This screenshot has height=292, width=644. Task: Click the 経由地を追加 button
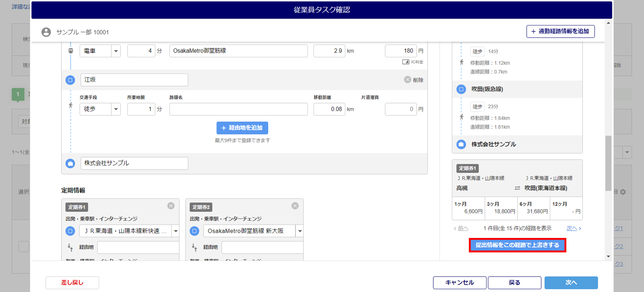click(242, 128)
